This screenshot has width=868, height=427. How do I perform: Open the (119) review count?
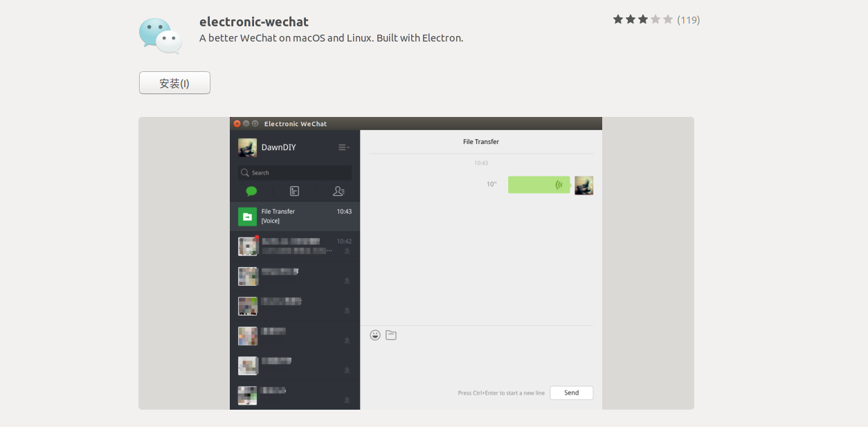[689, 19]
